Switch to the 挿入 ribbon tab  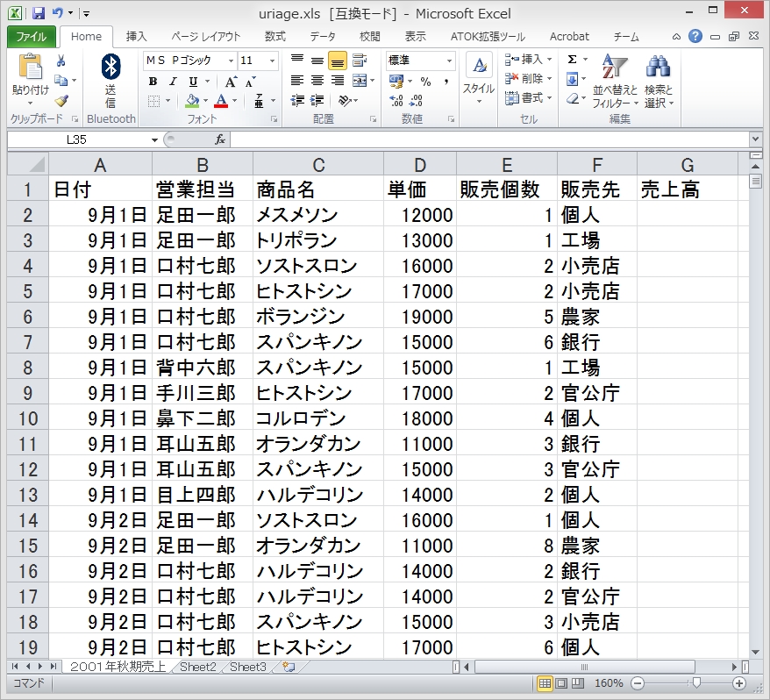coord(136,37)
